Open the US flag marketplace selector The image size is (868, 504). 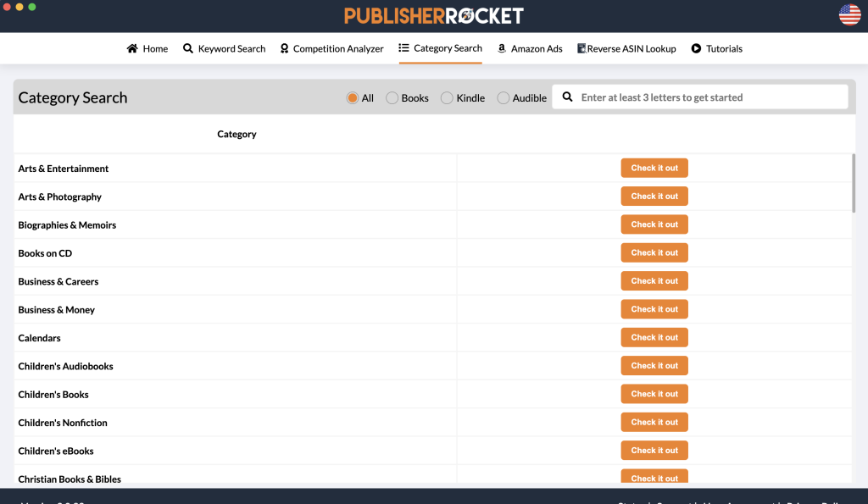pyautogui.click(x=849, y=14)
